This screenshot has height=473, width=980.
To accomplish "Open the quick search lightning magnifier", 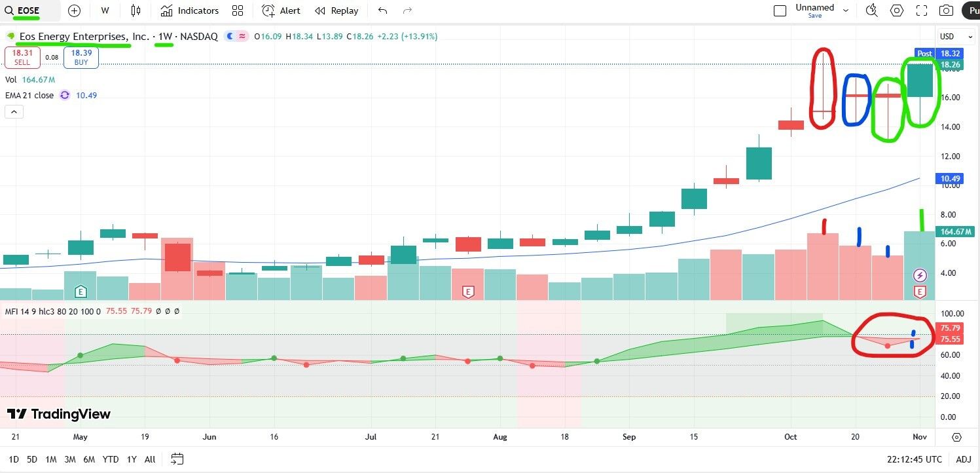I will (871, 10).
